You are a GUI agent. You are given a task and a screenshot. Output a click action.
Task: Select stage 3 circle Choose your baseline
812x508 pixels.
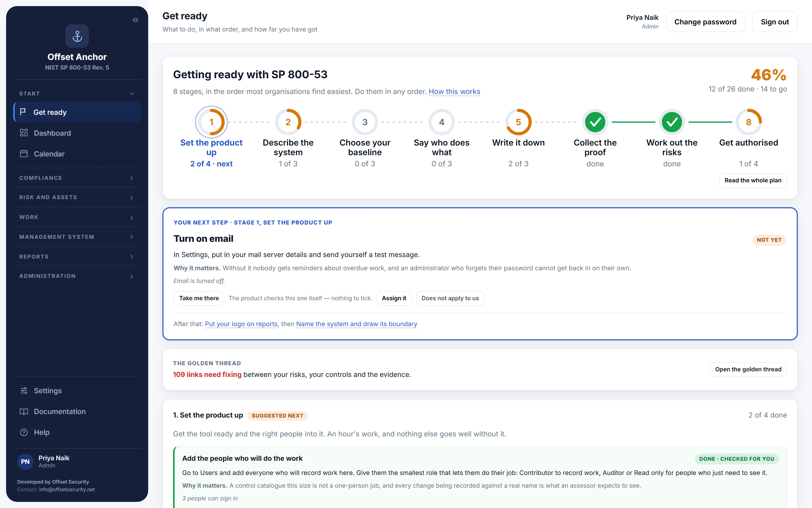pyautogui.click(x=365, y=122)
